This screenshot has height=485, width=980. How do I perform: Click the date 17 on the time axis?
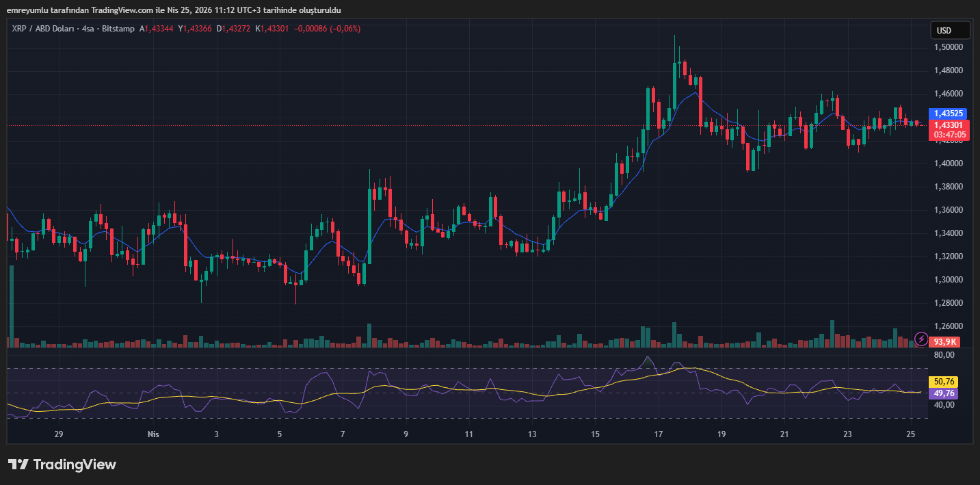[x=657, y=434]
